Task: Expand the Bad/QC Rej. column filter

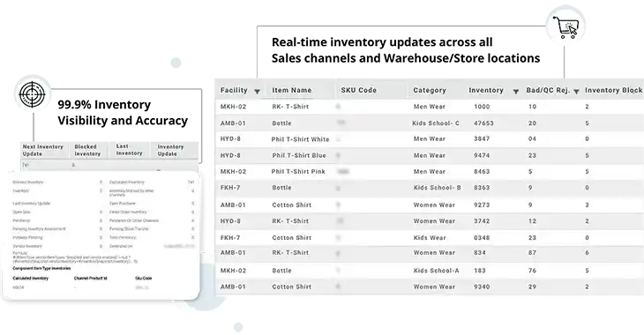Action: tap(576, 91)
